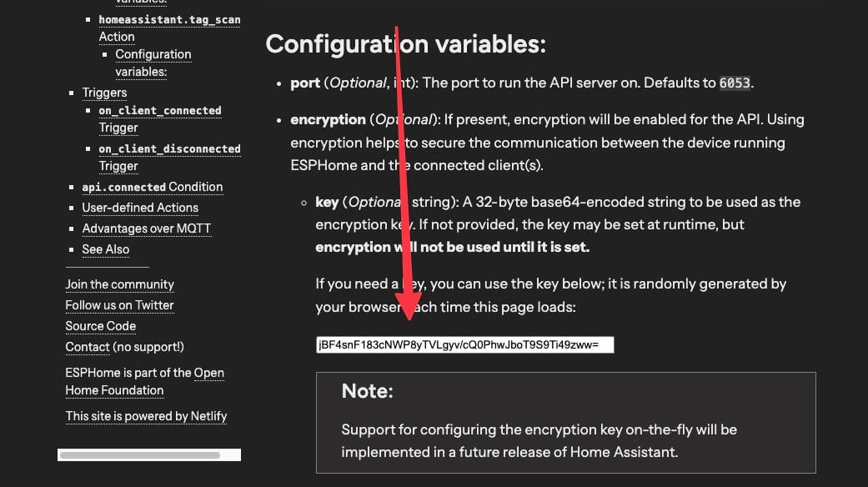868x487 pixels.
Task: Open Advantages over MQTT link
Action: (x=146, y=228)
